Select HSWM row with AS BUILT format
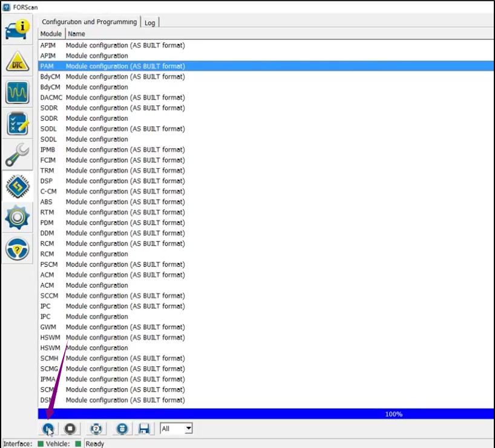 pos(266,337)
